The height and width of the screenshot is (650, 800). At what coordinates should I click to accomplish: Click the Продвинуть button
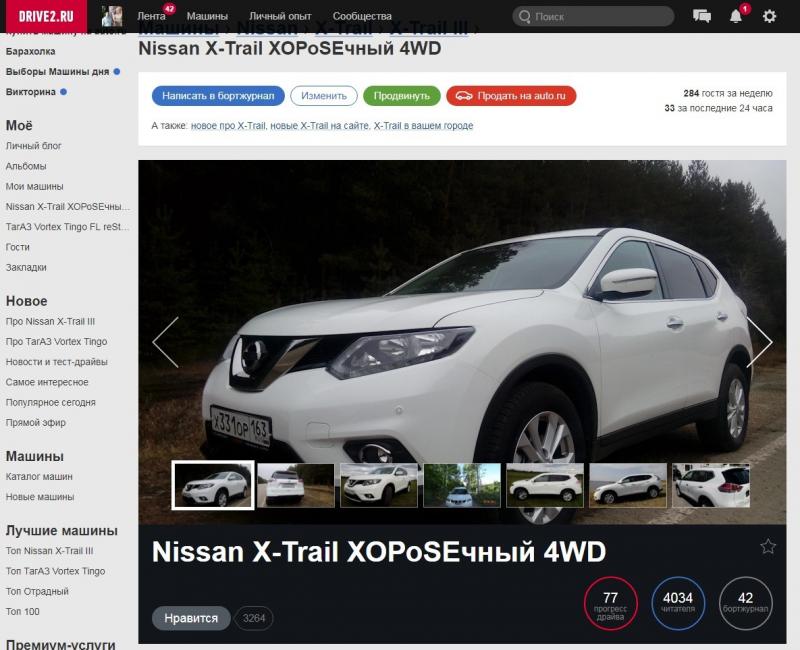[x=402, y=96]
